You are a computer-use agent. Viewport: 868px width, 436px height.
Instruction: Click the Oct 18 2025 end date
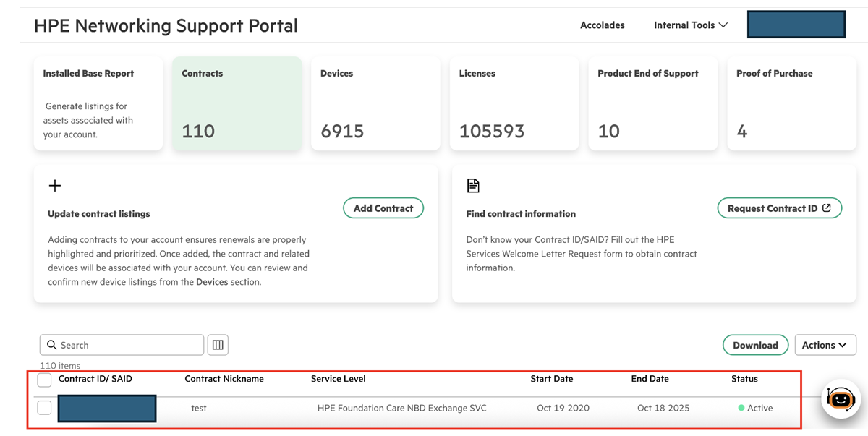663,409
